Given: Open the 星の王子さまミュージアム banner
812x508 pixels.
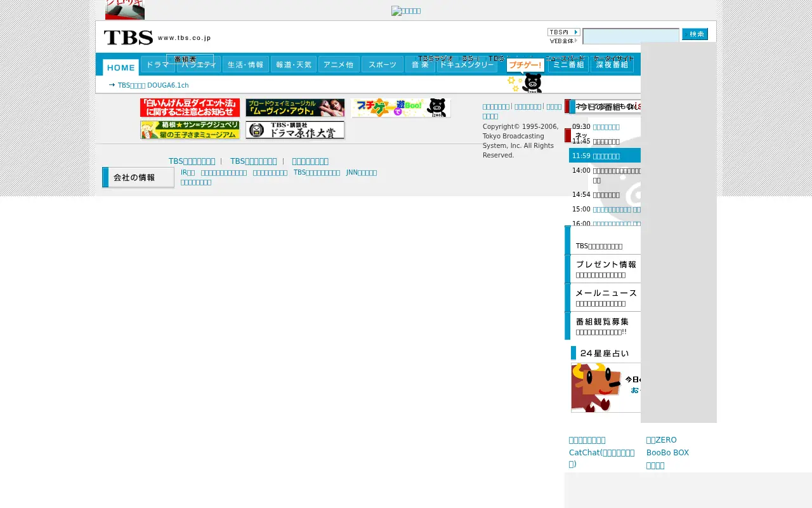Looking at the screenshot, I should 190,130.
